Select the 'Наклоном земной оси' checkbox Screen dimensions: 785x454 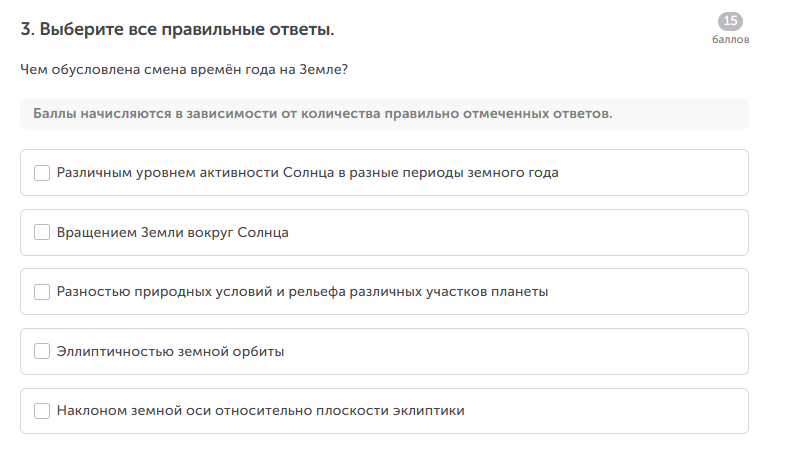click(42, 411)
